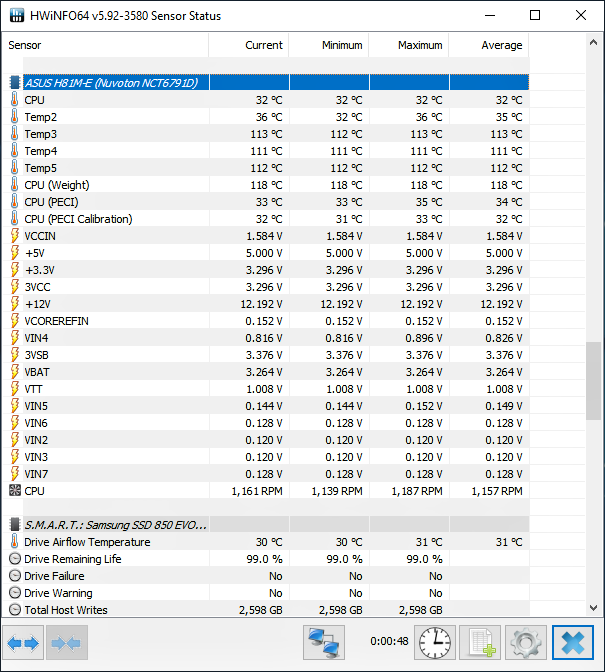Image resolution: width=605 pixels, height=672 pixels.
Task: Click CPU fan maximum 1,187 RPM
Action: pyautogui.click(x=417, y=491)
